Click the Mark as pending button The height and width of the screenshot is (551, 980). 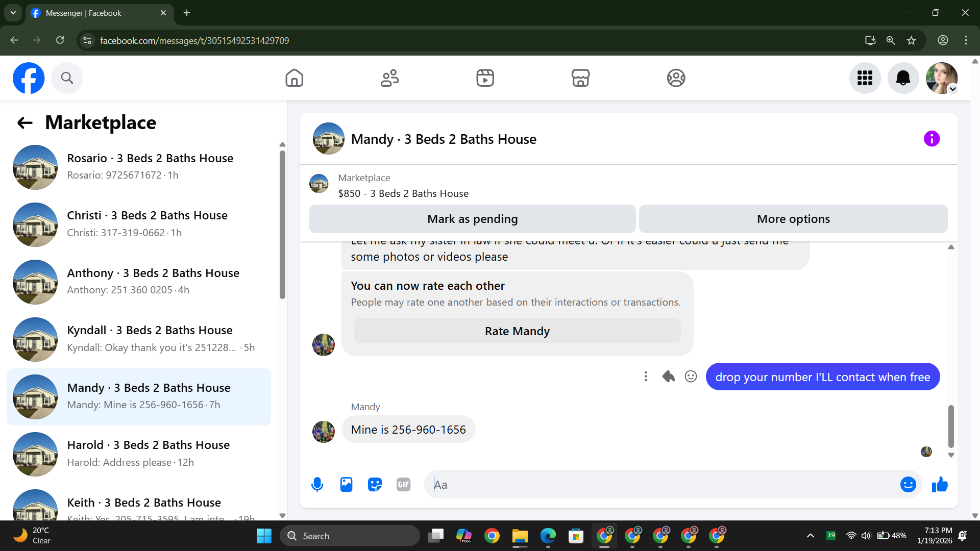[472, 219]
